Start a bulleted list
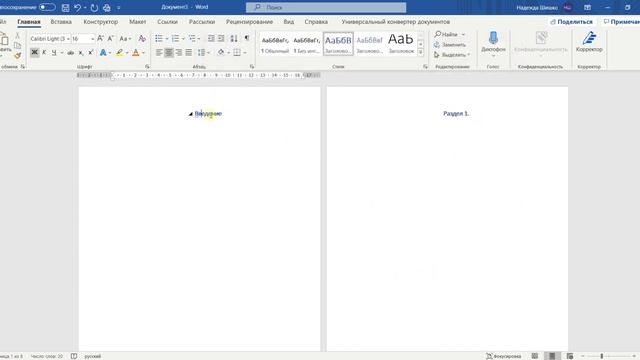Image resolution: width=640 pixels, height=360 pixels. [x=159, y=39]
